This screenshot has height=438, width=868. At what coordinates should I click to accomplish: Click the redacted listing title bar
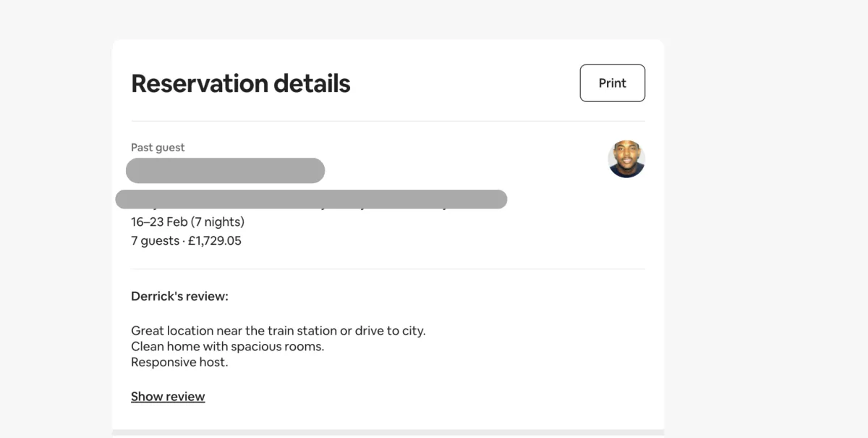click(x=311, y=199)
